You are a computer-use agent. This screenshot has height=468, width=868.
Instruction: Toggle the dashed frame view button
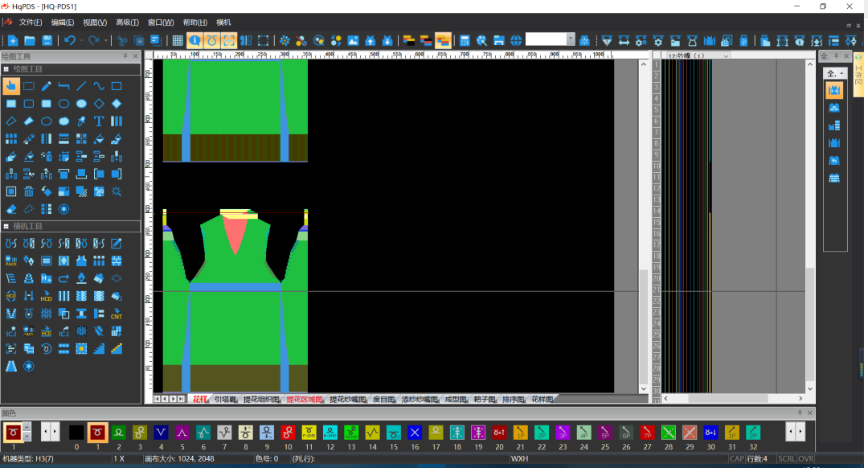[228, 40]
